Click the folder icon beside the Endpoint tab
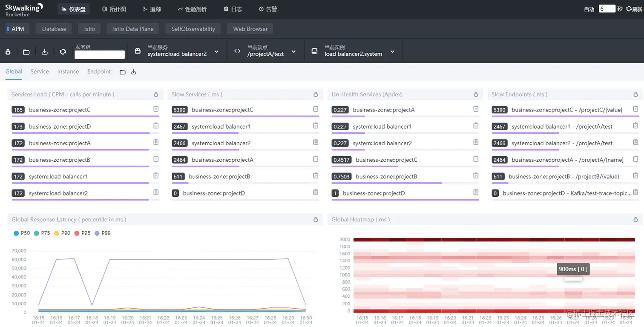The width and height of the screenshot is (644, 327). tap(123, 72)
